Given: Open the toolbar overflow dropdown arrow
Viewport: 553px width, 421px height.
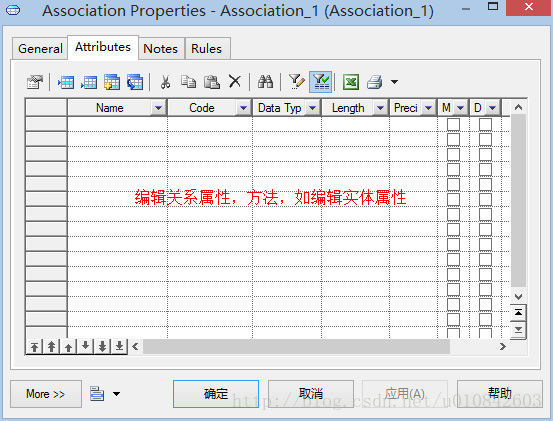Looking at the screenshot, I should 394,82.
